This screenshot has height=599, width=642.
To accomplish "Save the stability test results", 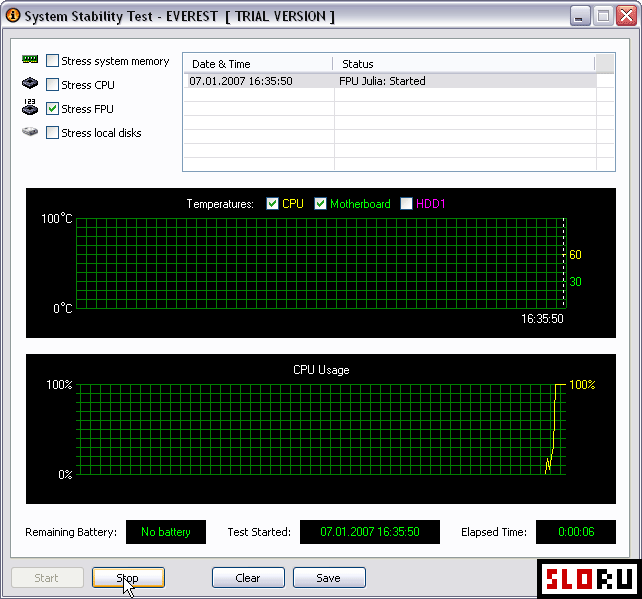I will (329, 578).
